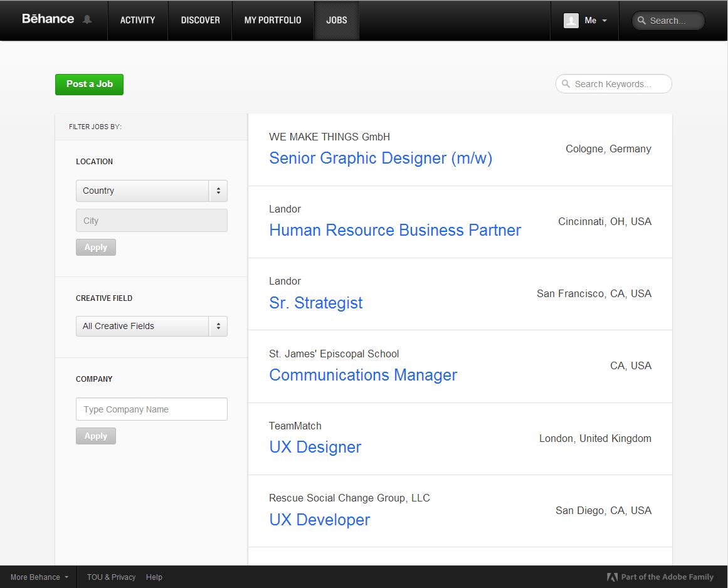The width and height of the screenshot is (728, 588).
Task: Click WE MAKE THINGS GmbH company name
Action: [x=329, y=137]
